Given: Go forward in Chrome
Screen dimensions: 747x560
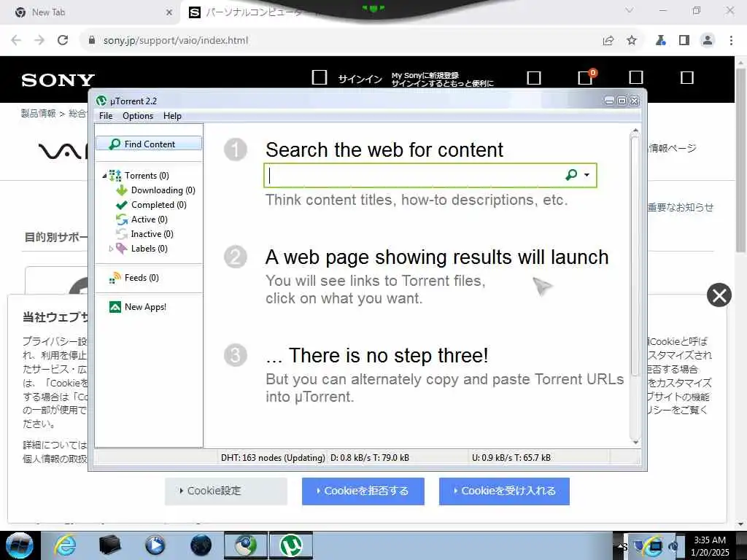Looking at the screenshot, I should [x=39, y=41].
